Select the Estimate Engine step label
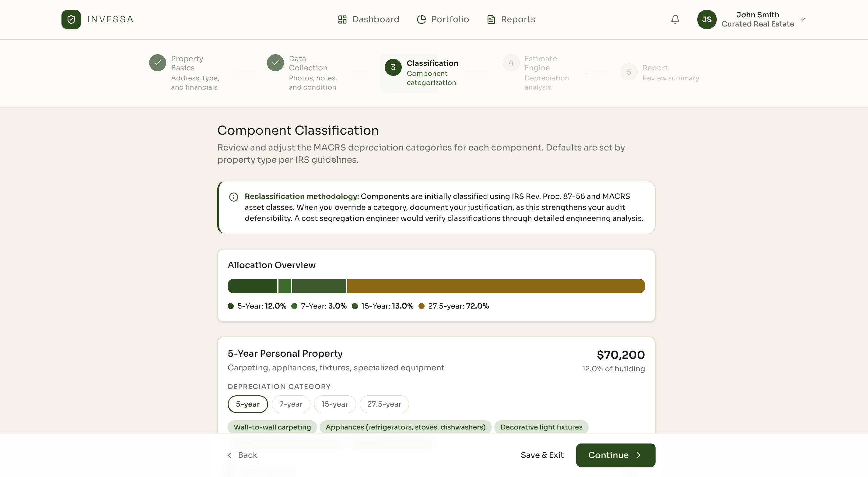The image size is (868, 477). 541,63
